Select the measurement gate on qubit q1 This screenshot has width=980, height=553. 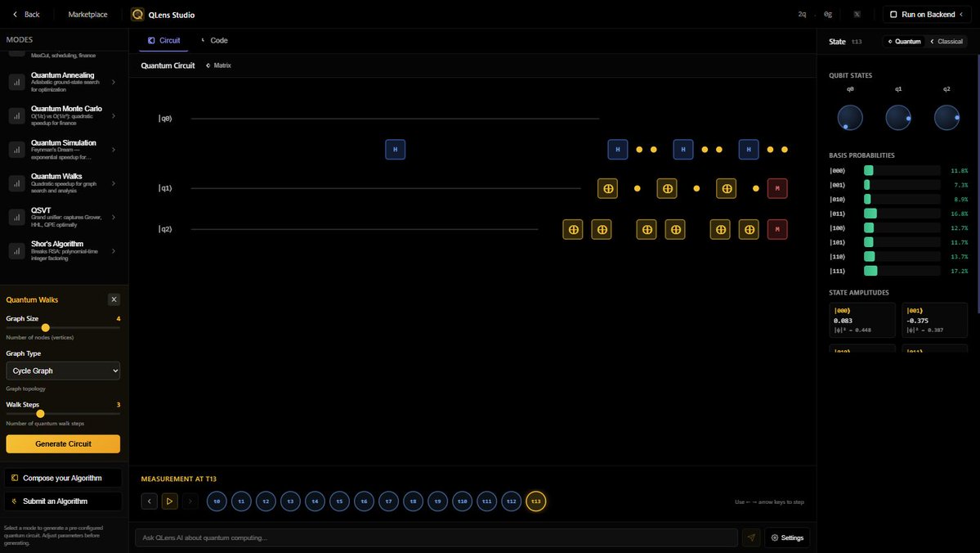pos(776,188)
